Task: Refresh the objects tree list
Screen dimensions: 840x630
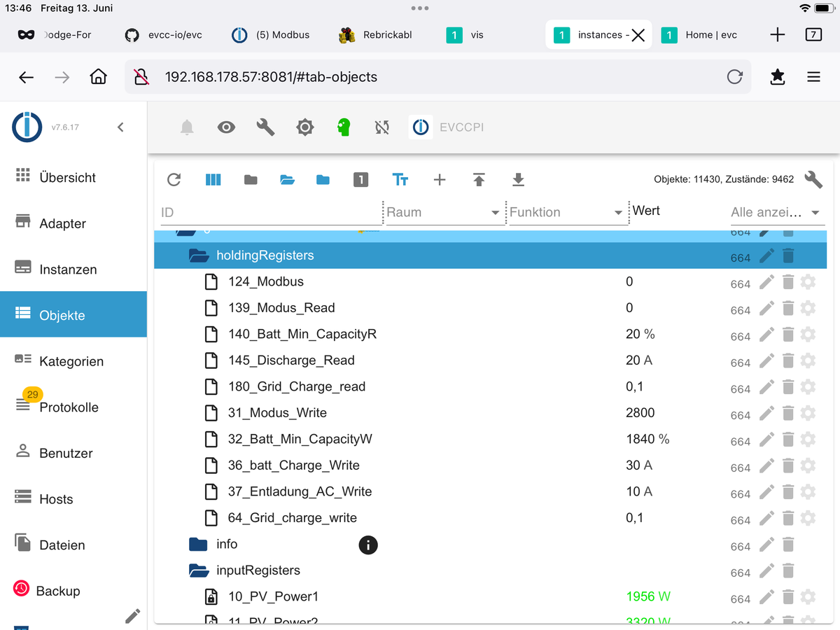Action: click(x=174, y=180)
